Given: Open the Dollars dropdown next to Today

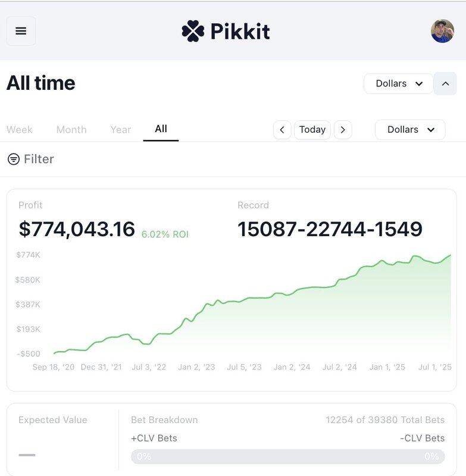Looking at the screenshot, I should 410,130.
